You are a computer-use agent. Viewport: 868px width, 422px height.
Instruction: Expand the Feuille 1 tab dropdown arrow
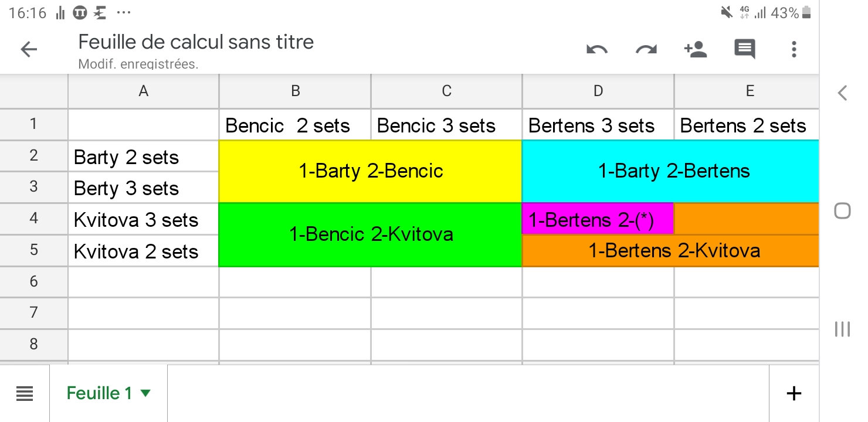[x=145, y=393]
